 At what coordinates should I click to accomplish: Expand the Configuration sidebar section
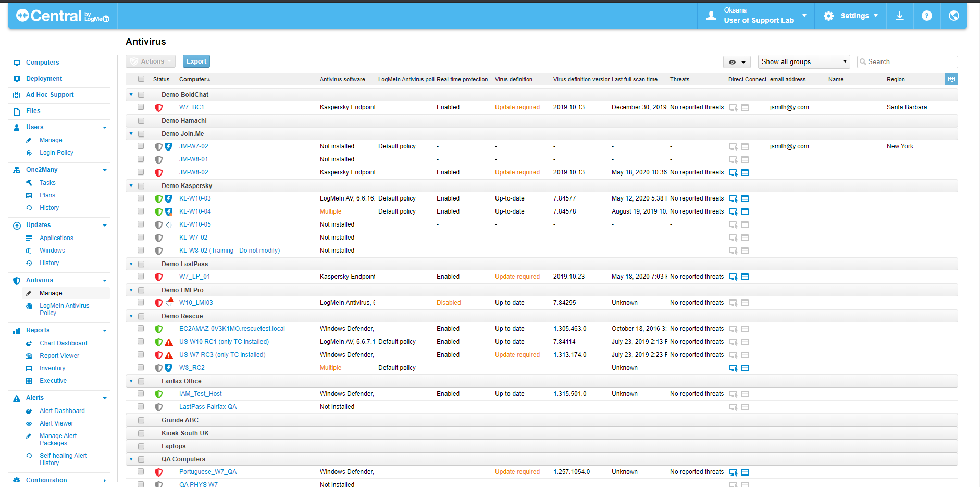[105, 481]
